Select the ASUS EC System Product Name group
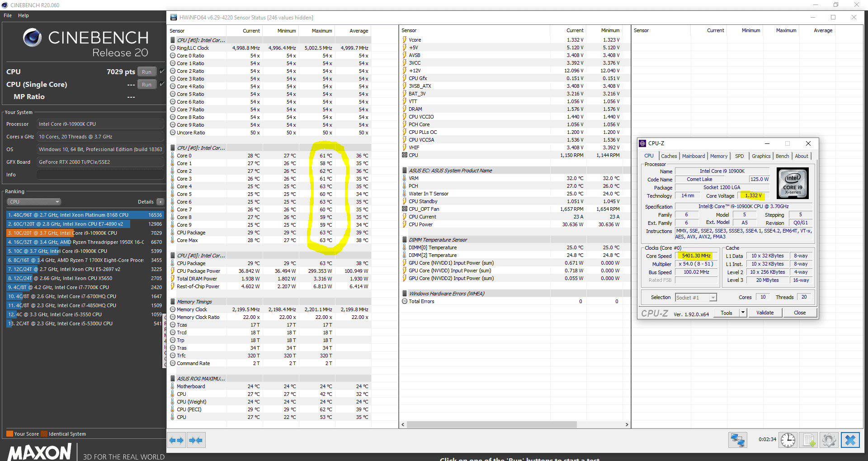The width and height of the screenshot is (868, 461). click(450, 171)
